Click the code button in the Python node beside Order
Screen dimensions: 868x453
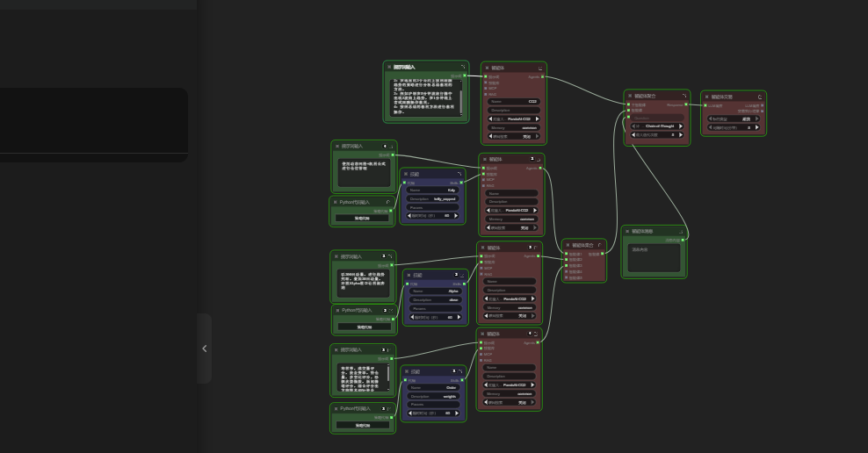tap(363, 425)
